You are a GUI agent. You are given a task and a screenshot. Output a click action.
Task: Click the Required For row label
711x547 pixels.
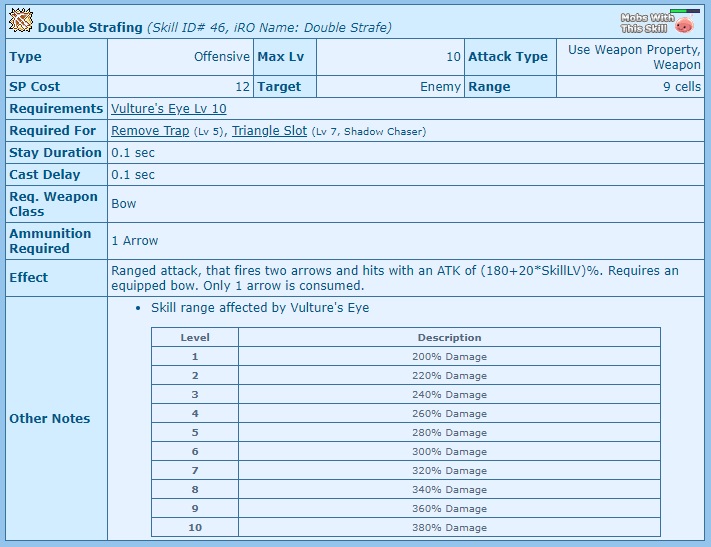click(x=57, y=131)
